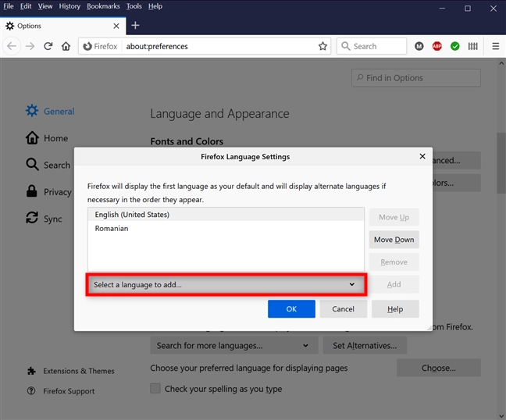Click Extensions & Themes puzzle icon
This screenshot has height=420, width=506.
click(31, 371)
